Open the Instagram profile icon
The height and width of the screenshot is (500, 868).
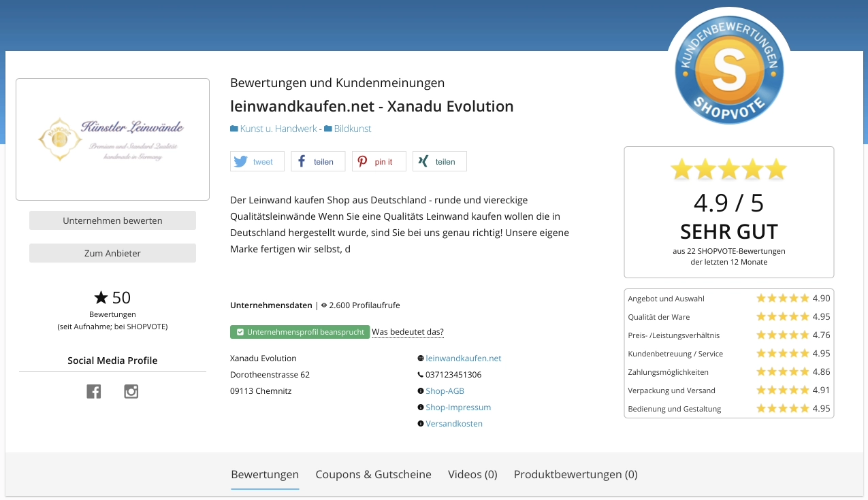click(131, 391)
